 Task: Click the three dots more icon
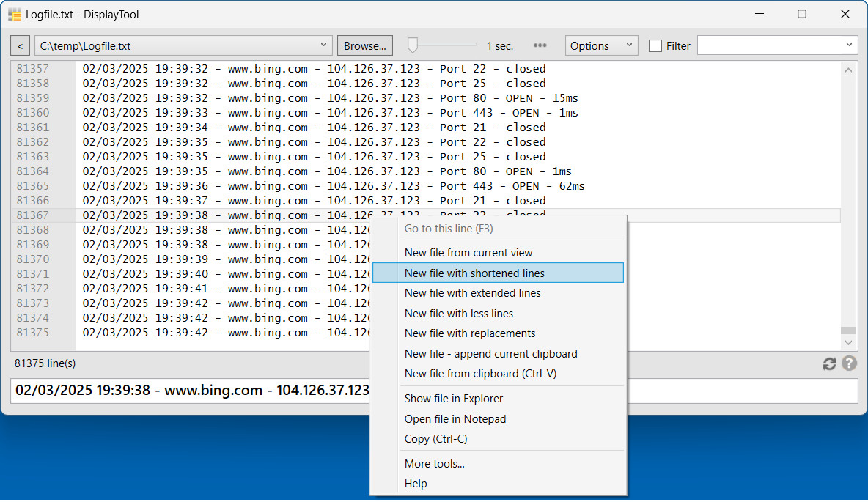540,46
